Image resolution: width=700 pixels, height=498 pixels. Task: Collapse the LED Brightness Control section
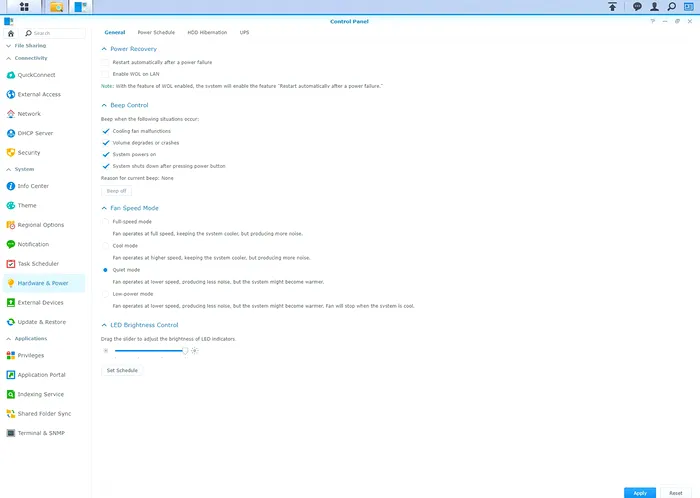coord(104,325)
